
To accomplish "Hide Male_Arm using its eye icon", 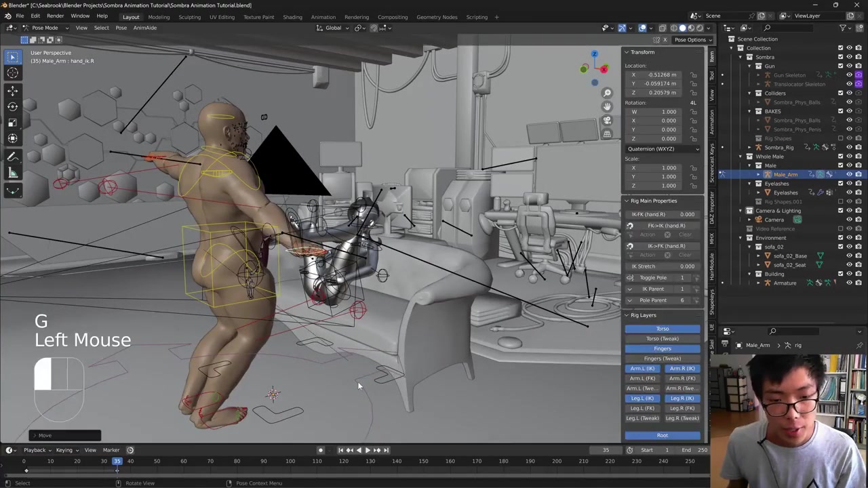I will tap(849, 175).
